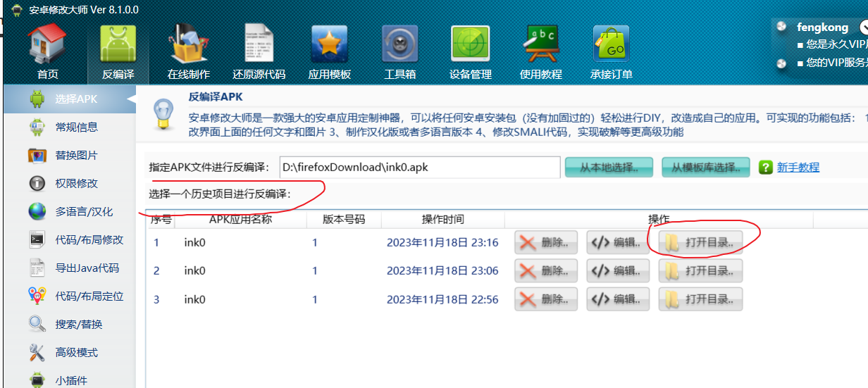Screen dimensions: 868x388
Task: Delete the 23:16 ink0 history entry
Action: point(546,243)
